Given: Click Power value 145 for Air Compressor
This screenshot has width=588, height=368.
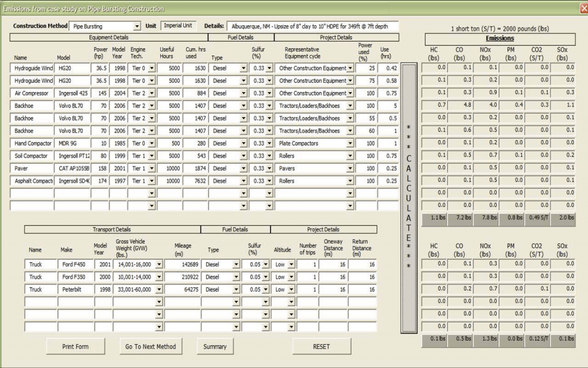Looking at the screenshot, I should [x=100, y=94].
